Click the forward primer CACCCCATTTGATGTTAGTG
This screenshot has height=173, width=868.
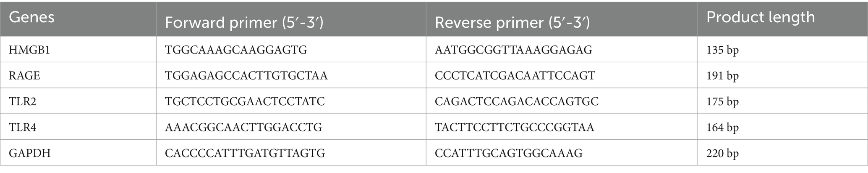[x=245, y=153]
